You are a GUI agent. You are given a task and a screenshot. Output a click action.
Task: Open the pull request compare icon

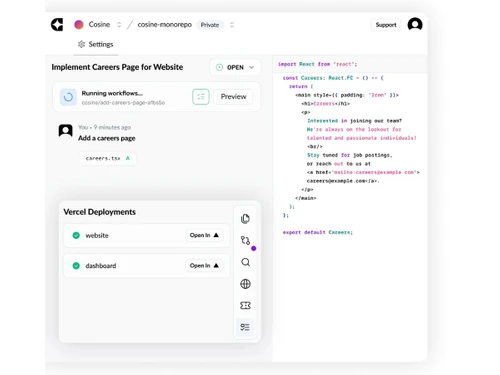click(245, 240)
